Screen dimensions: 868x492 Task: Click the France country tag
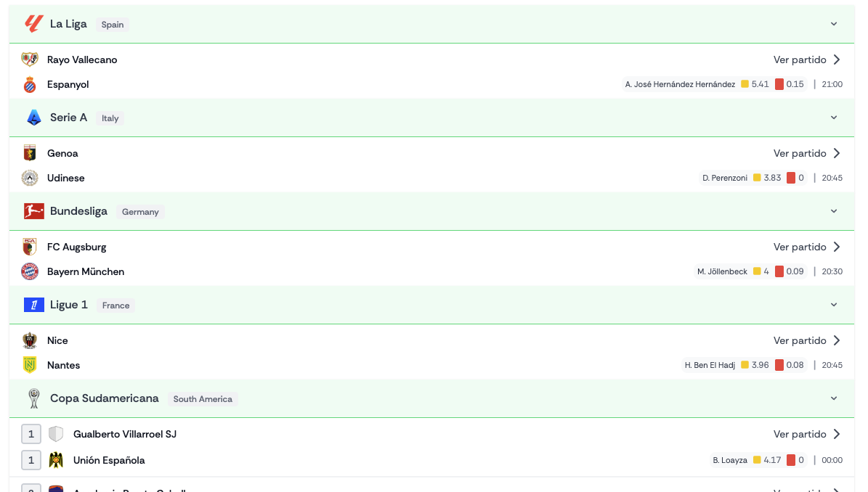[115, 306]
